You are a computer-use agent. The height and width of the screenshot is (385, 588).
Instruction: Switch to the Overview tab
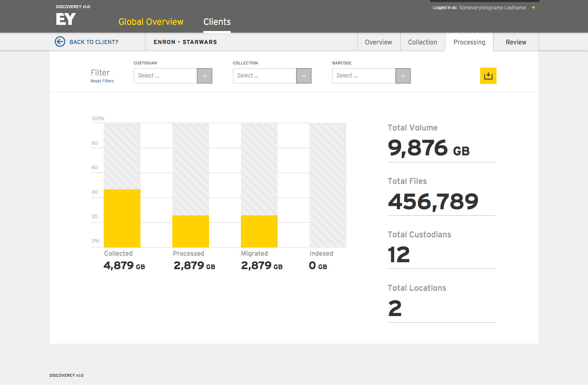(378, 42)
